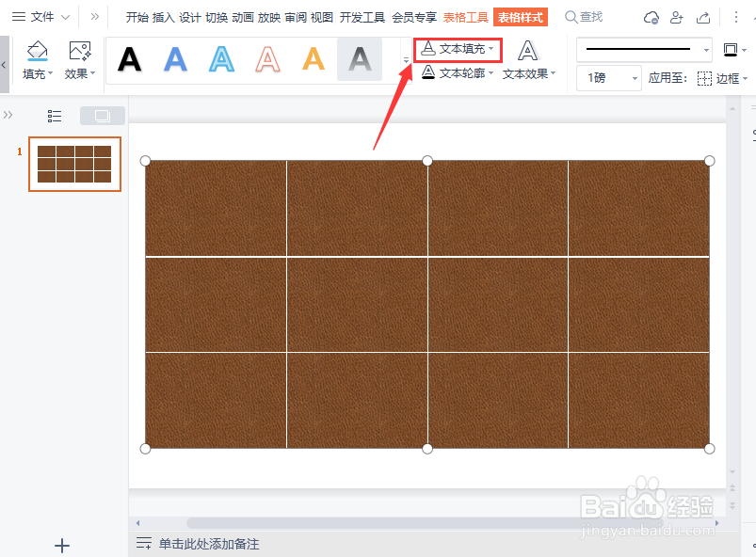Apply the orange WordArt style A

tap(314, 59)
